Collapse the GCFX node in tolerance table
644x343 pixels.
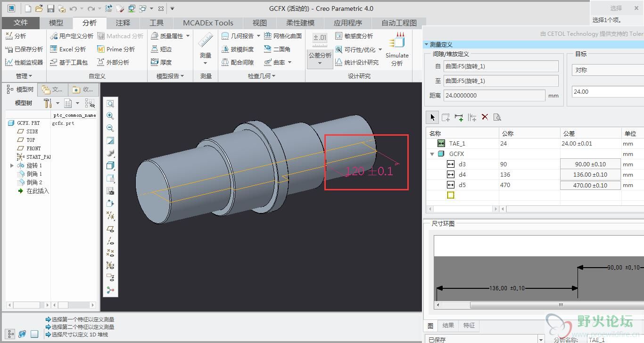(x=432, y=154)
